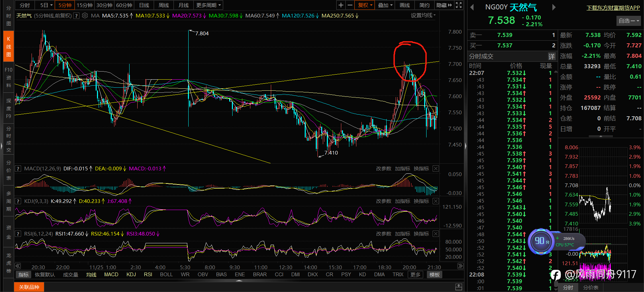Open 深度F9 in the left sidebar
This screenshot has height=292, width=644.
click(9, 108)
